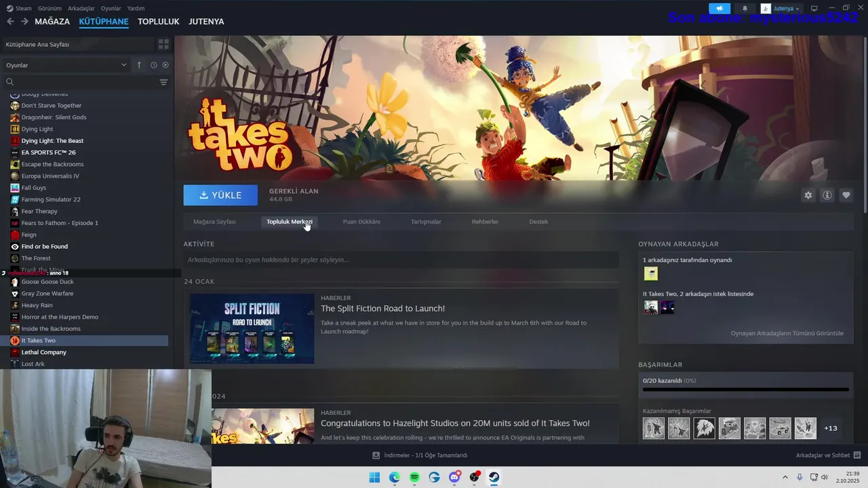Click first unearned achievement icon
The image size is (868, 488).
click(x=654, y=428)
